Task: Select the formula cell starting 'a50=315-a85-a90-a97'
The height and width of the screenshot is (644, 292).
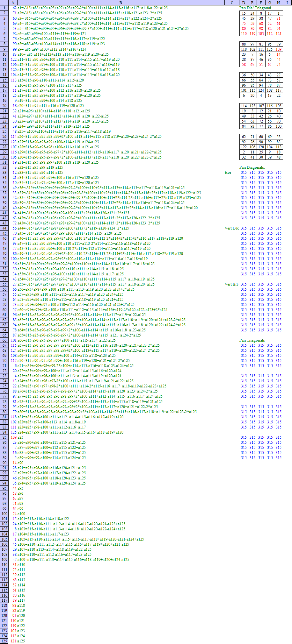Action: (82, 259)
